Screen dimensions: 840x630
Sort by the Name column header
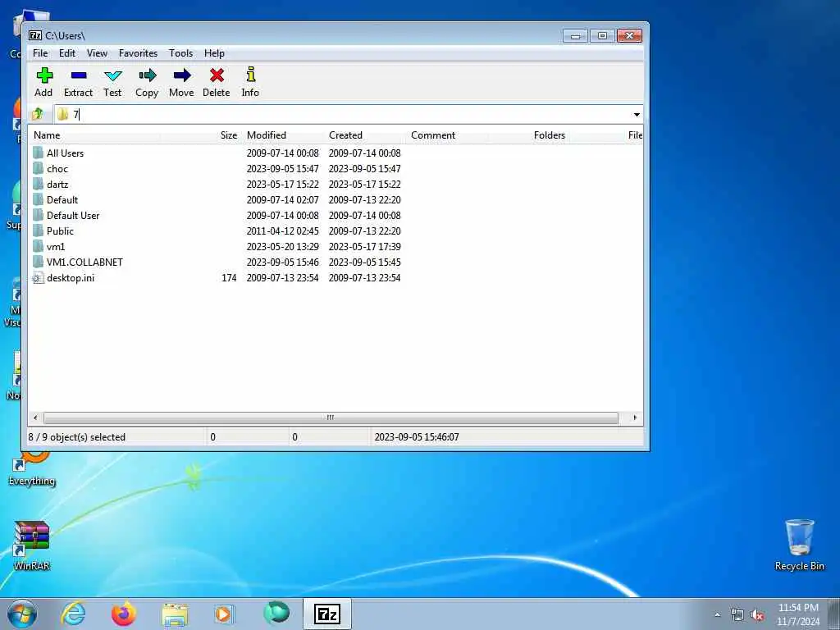pos(94,135)
